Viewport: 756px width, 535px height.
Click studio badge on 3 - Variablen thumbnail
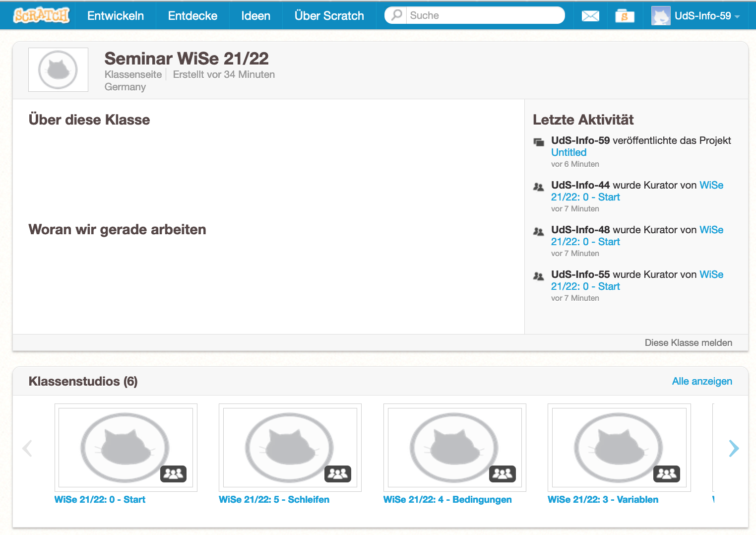point(667,474)
